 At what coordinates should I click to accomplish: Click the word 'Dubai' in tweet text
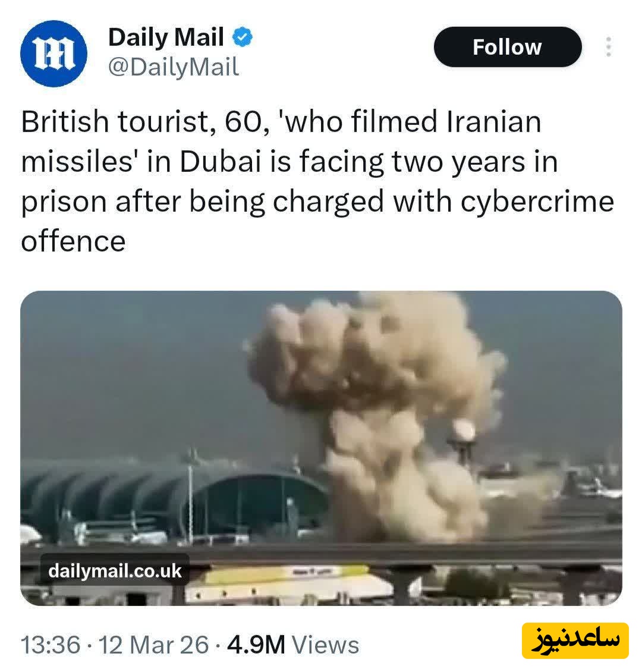tap(221, 162)
